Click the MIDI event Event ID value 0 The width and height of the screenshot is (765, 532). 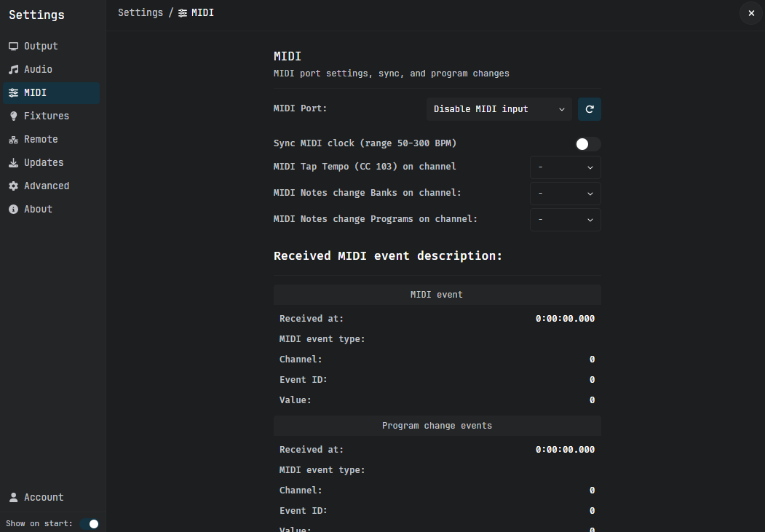[x=592, y=380]
